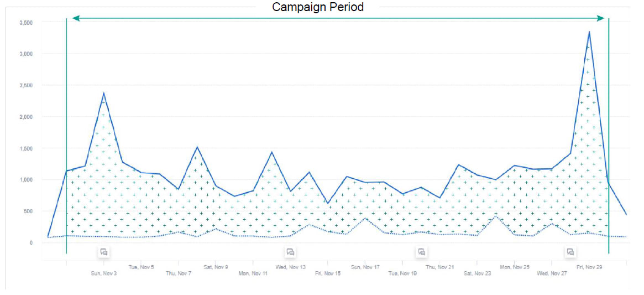Select the Sat, Nov 9 axis label
The width and height of the screenshot is (644, 295).
click(x=216, y=267)
